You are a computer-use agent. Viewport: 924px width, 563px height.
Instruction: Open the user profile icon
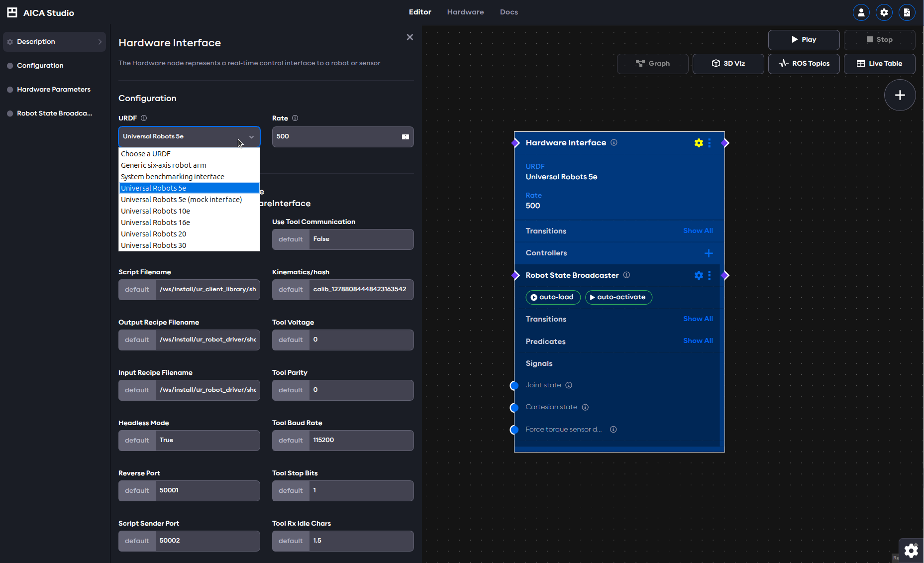[861, 12]
